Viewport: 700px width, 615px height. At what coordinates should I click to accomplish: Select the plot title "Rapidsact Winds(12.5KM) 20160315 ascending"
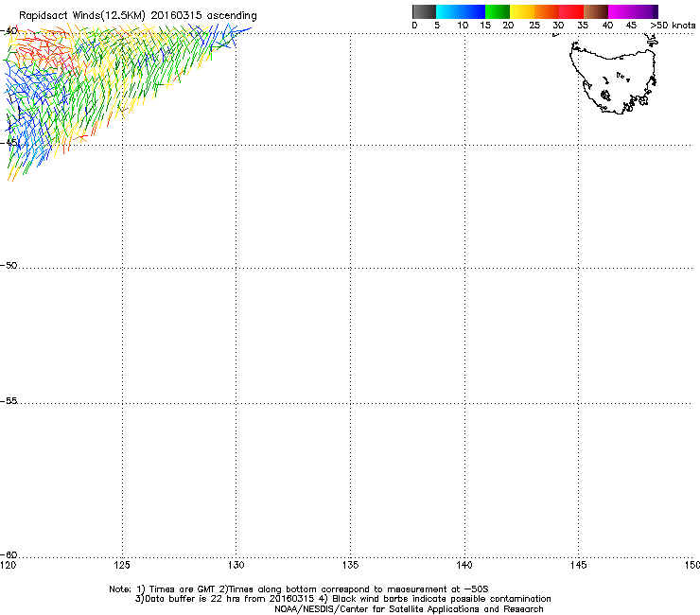coord(138,16)
